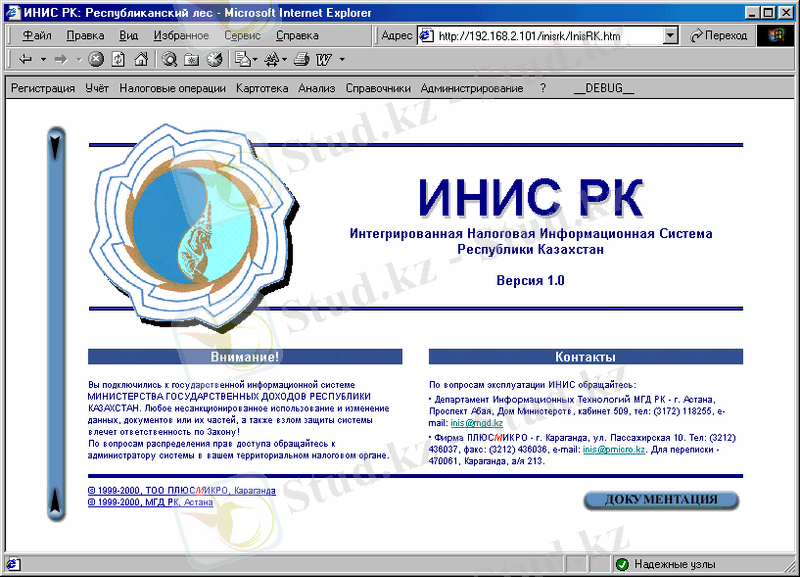Open the Учёт menu item
The width and height of the screenshot is (800, 577).
97,88
